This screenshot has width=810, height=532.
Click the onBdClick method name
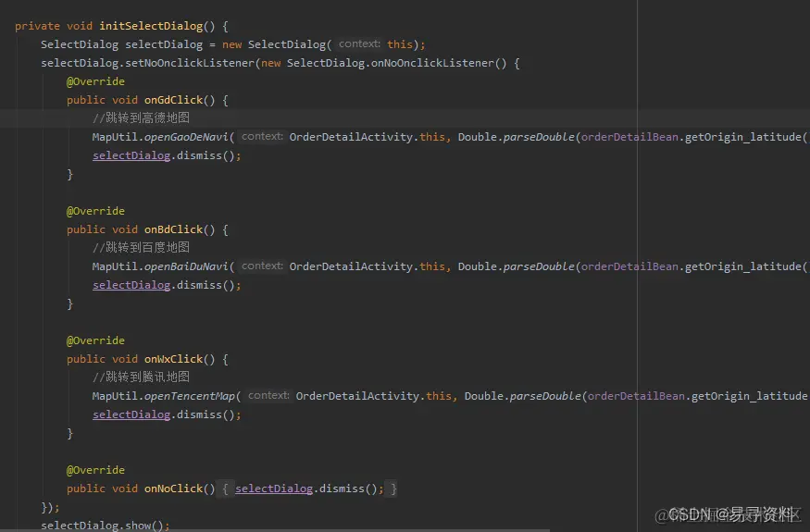point(174,229)
